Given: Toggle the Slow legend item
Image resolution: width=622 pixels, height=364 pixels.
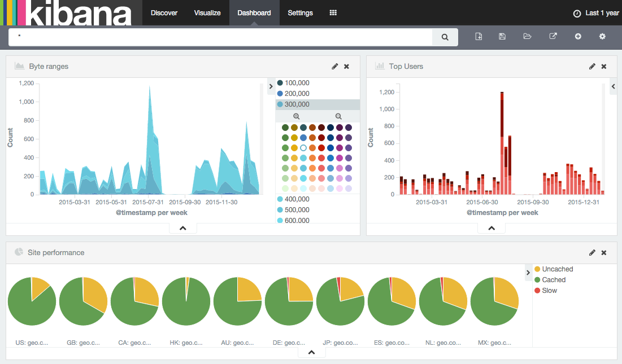Looking at the screenshot, I should pyautogui.click(x=549, y=291).
